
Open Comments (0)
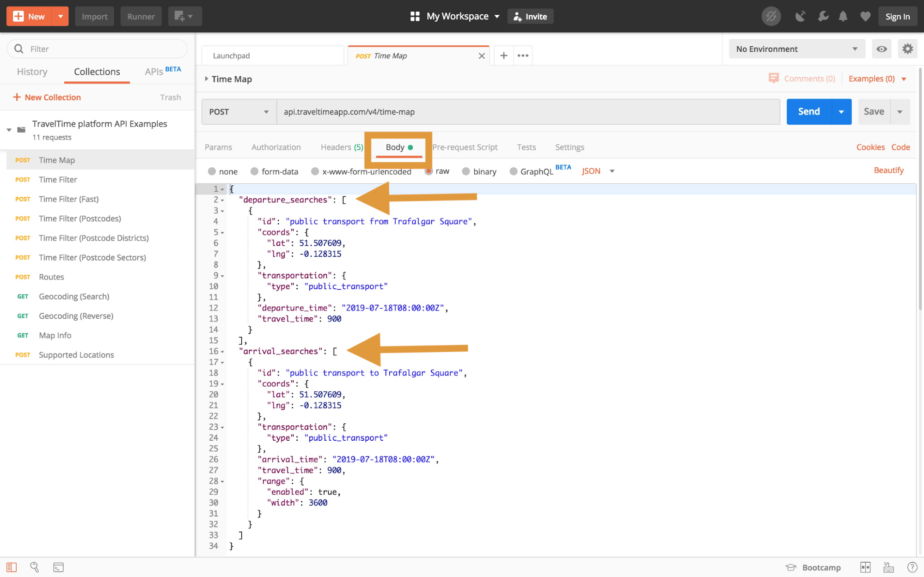tap(802, 78)
